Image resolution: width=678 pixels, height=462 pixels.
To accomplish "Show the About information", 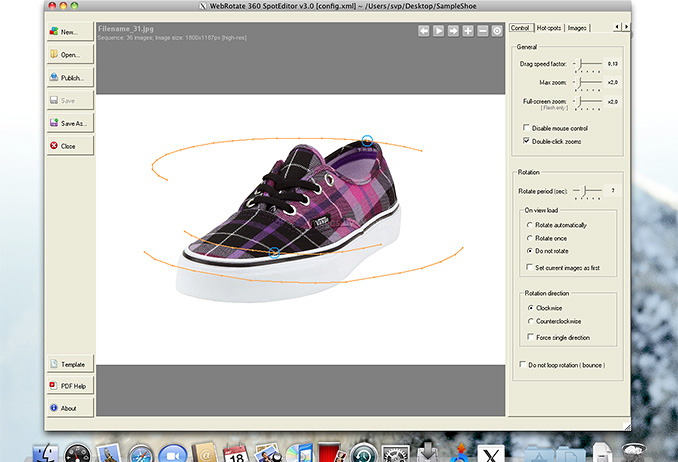I will pyautogui.click(x=70, y=408).
